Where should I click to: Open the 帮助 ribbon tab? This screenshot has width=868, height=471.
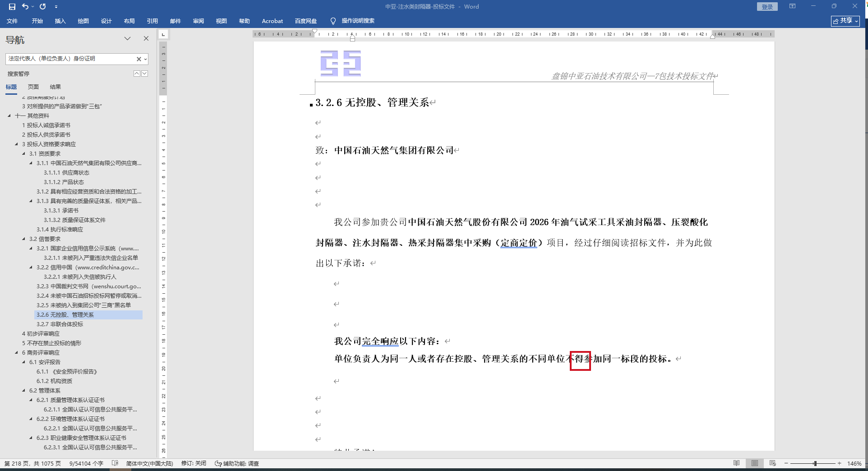coord(244,21)
